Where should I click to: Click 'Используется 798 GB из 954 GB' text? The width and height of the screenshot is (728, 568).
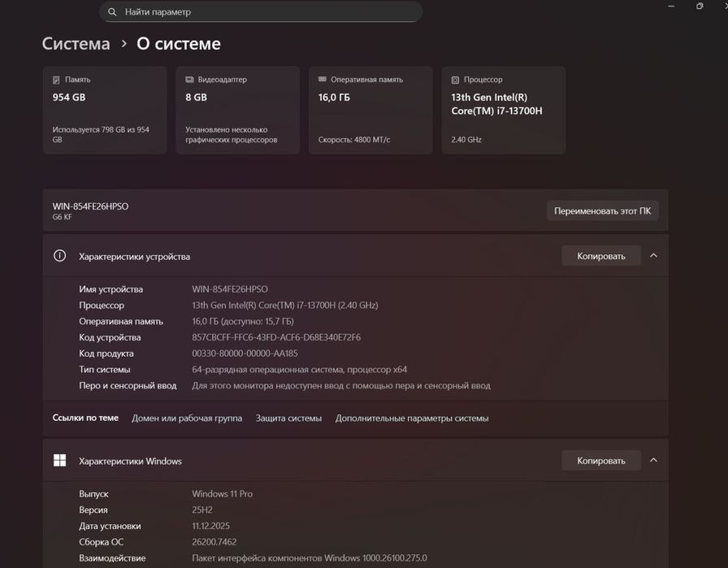(x=101, y=135)
